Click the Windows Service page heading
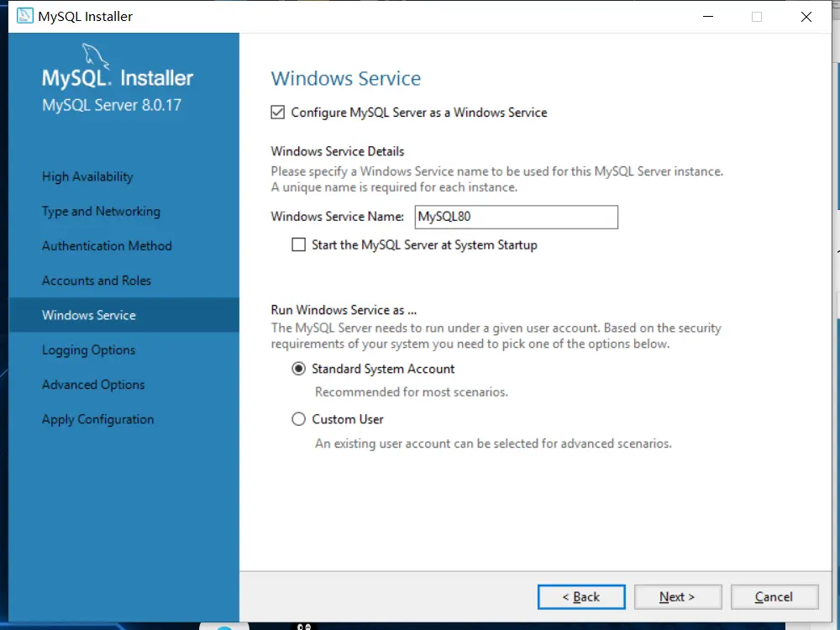 345,79
